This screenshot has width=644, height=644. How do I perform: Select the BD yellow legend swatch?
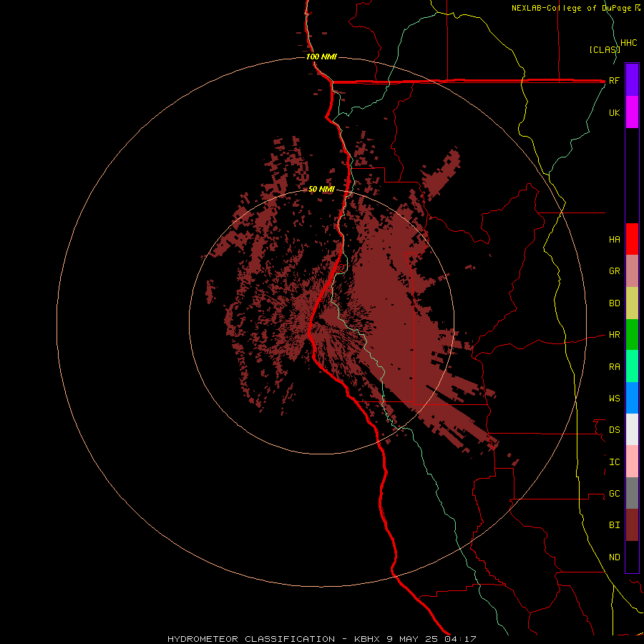click(x=632, y=303)
